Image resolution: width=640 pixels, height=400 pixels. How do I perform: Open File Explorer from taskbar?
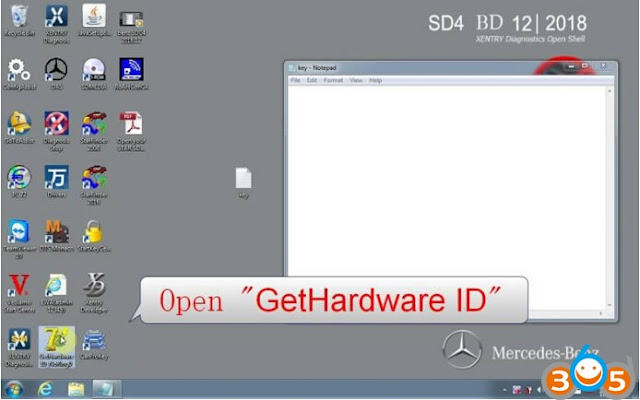pos(76,389)
